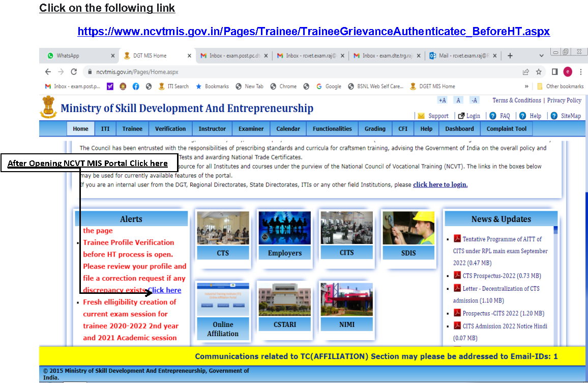This screenshot has height=383, width=588.
Task: Open the Grading menu
Action: coord(375,129)
